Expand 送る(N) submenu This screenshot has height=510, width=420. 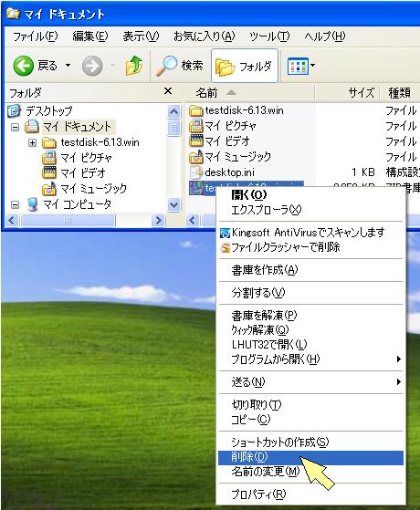311,382
